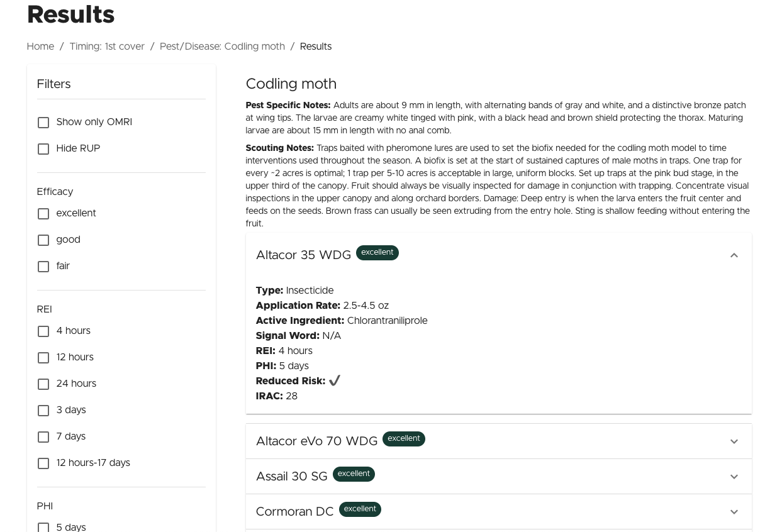765x532 pixels.
Task: Check the excellent efficacy filter
Action: tap(43, 214)
